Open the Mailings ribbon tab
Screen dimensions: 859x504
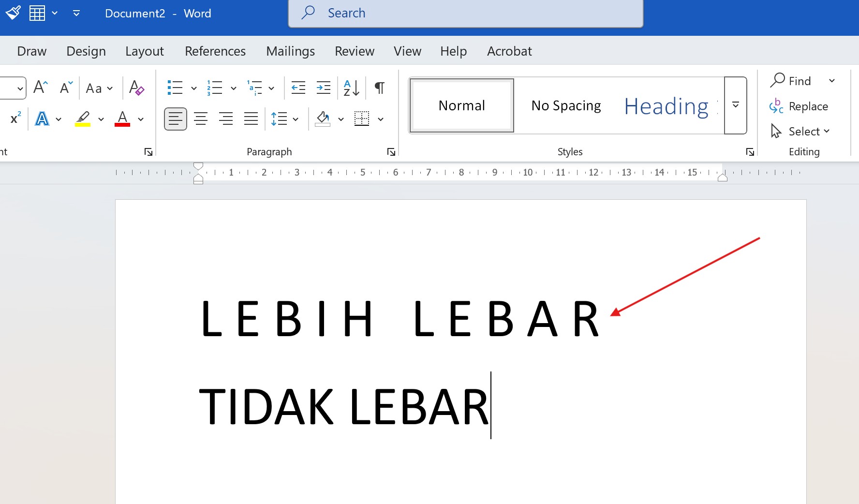click(x=290, y=51)
